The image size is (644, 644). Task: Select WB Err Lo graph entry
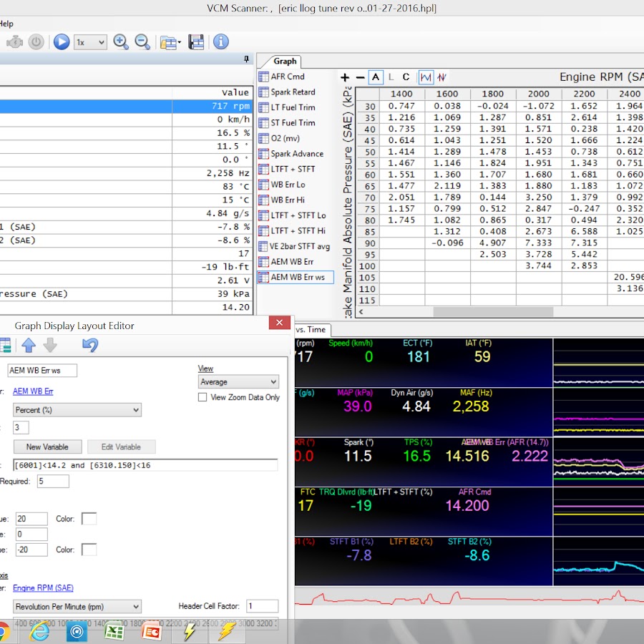tap(288, 185)
